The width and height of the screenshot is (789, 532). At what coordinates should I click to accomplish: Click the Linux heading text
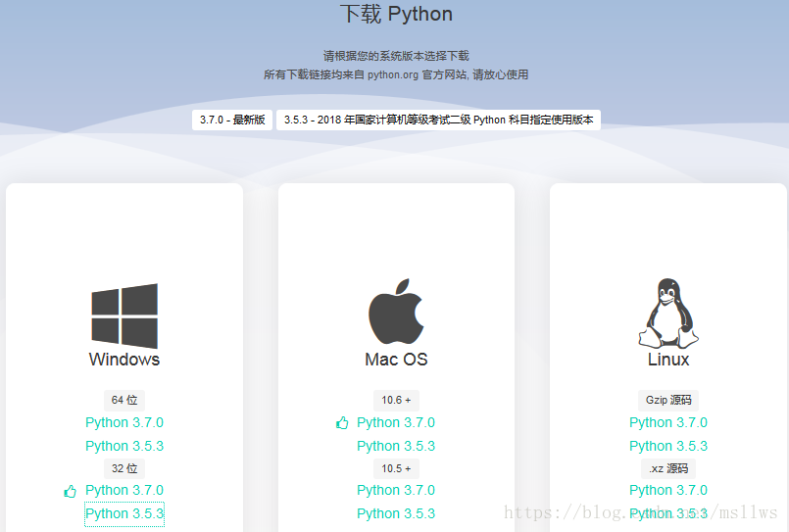(x=668, y=360)
